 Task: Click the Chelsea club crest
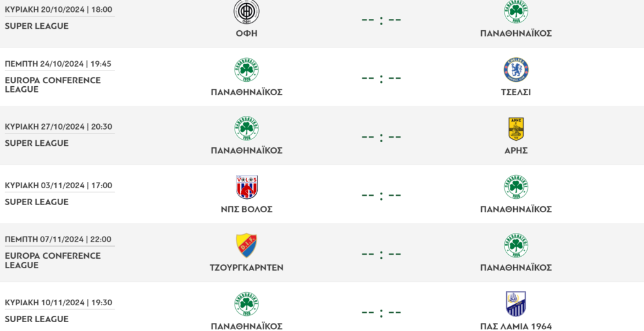[x=516, y=70]
